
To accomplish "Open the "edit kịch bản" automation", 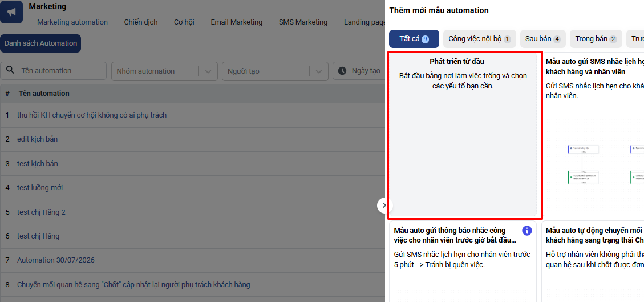I will (x=38, y=139).
